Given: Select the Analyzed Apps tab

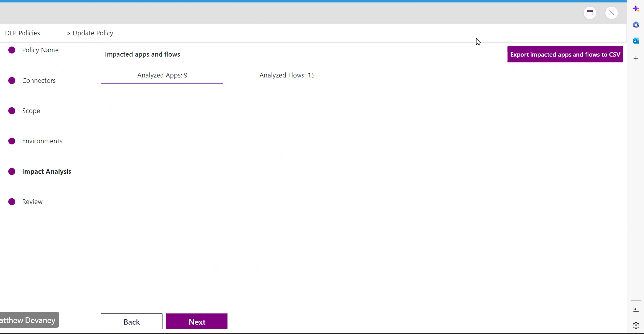Looking at the screenshot, I should point(162,75).
